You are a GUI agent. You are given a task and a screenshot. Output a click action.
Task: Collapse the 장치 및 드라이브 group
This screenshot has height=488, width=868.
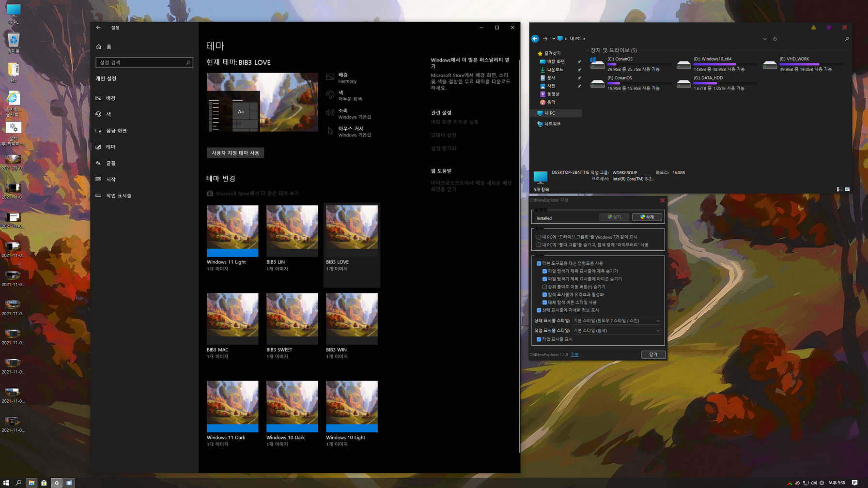tap(587, 50)
